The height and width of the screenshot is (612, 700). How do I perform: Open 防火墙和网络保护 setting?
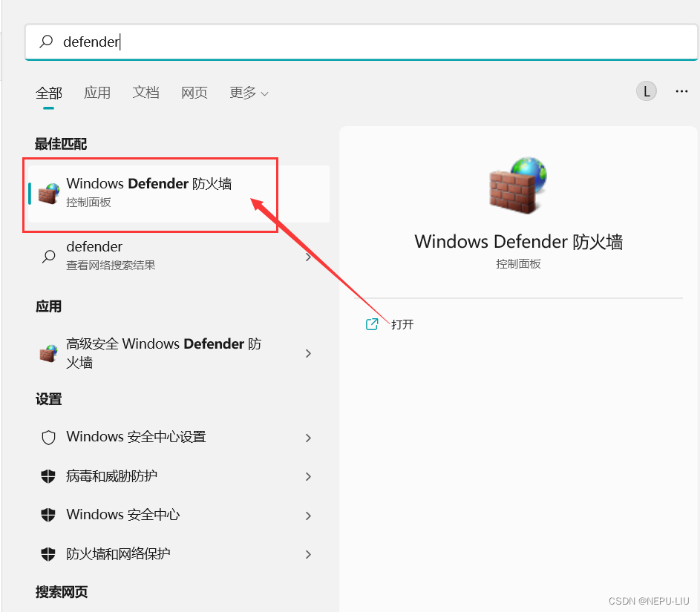click(x=179, y=554)
